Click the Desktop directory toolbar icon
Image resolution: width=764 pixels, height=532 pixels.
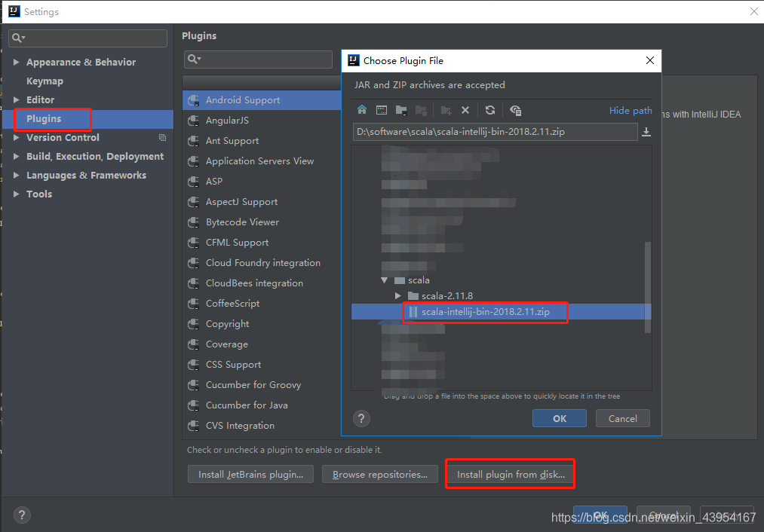point(382,110)
